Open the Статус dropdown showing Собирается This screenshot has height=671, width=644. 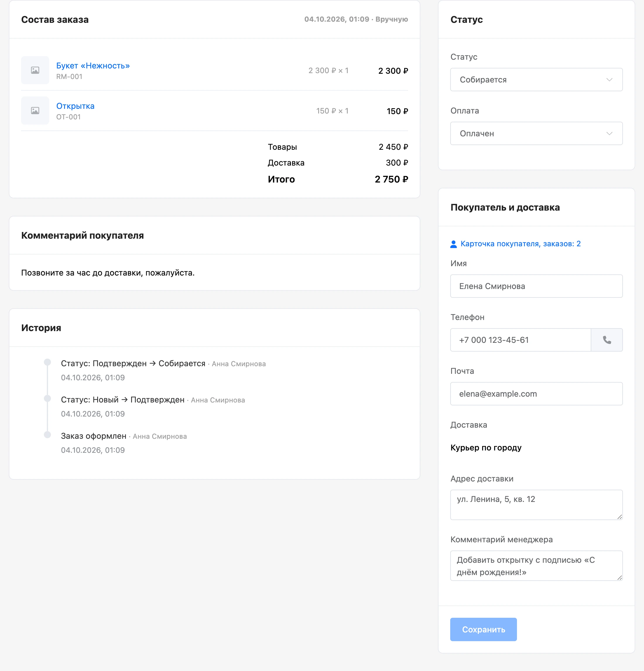[x=537, y=80]
